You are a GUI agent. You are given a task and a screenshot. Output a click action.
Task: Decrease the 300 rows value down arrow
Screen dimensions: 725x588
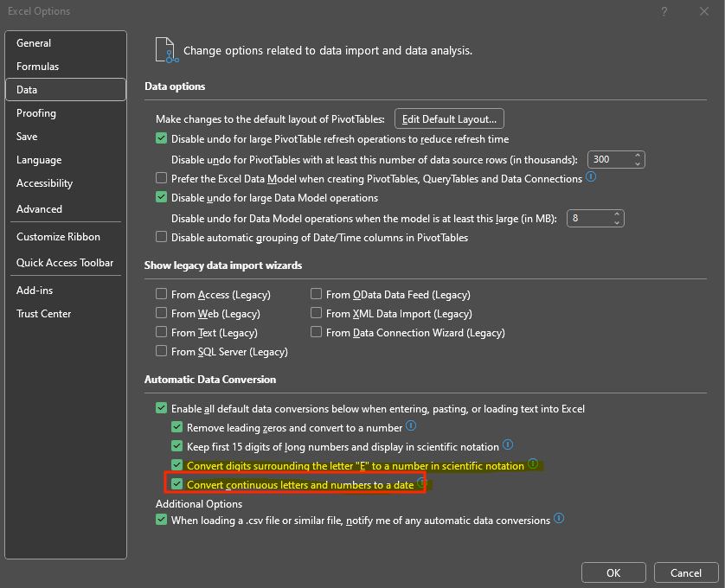(x=638, y=163)
